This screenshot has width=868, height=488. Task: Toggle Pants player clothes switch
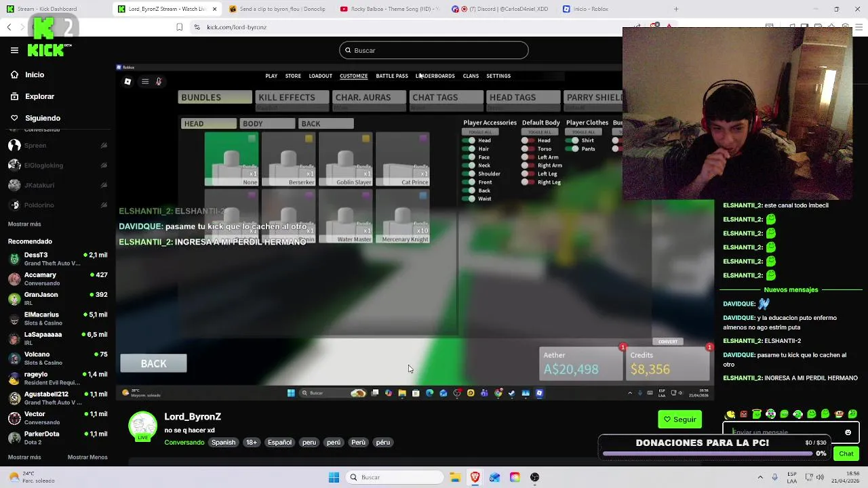tap(572, 149)
